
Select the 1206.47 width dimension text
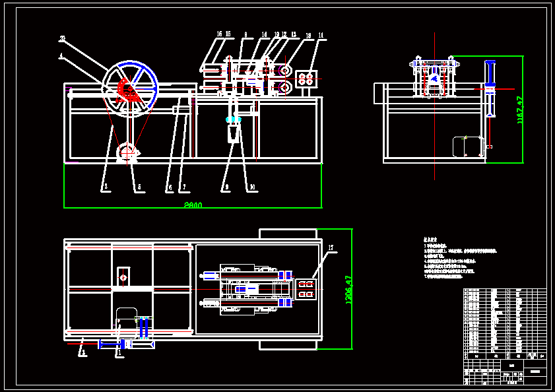(348, 290)
